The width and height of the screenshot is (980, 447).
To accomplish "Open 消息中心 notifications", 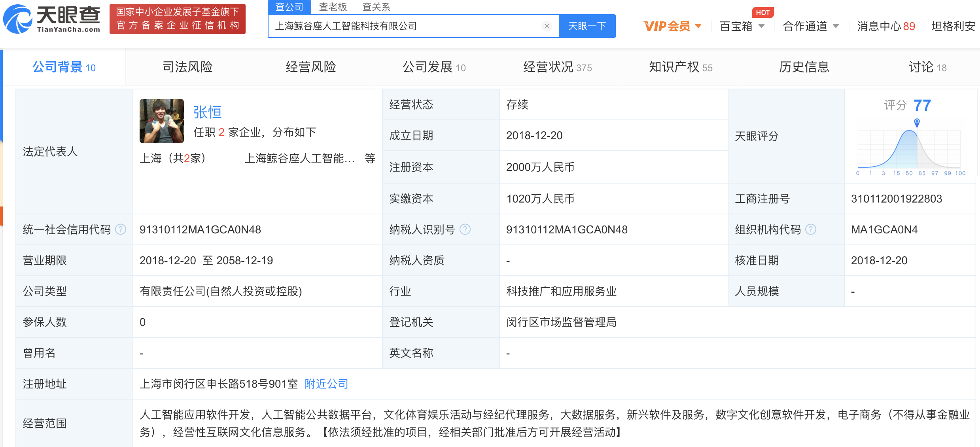I will 886,26.
